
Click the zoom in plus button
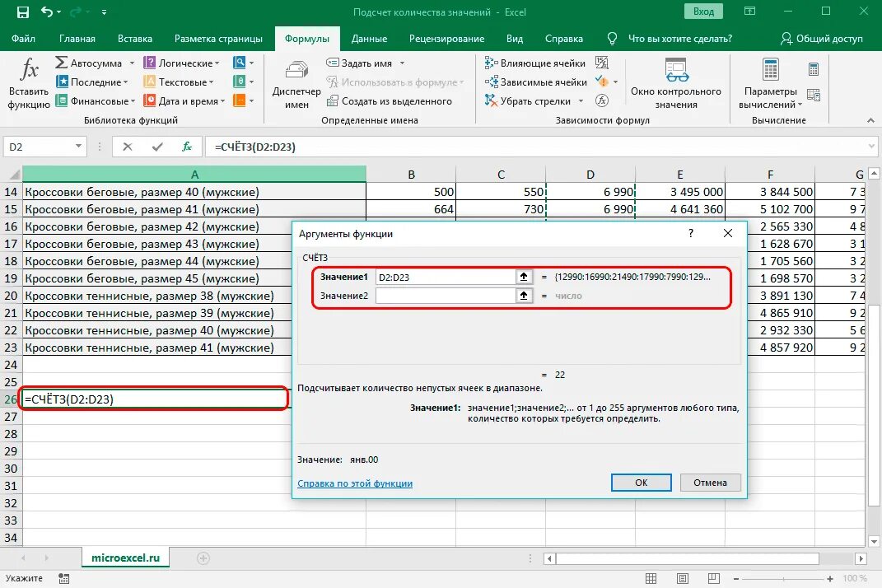point(830,578)
